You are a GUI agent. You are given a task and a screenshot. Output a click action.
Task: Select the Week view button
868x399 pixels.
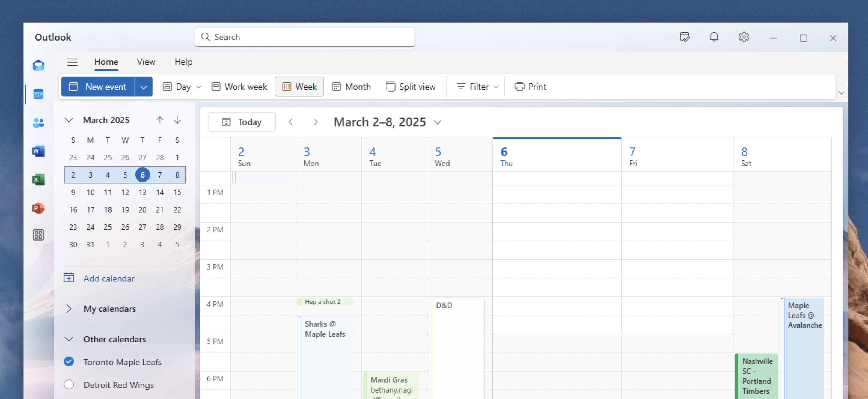click(x=299, y=87)
